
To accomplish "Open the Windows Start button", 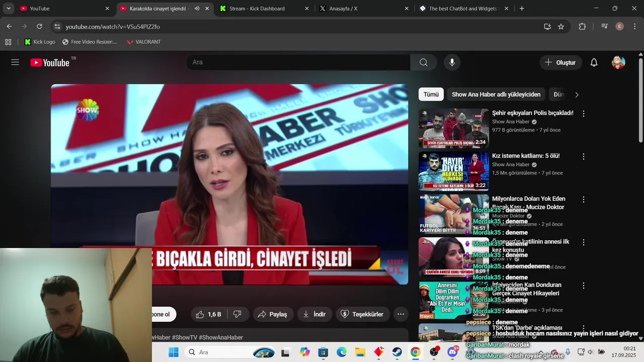I will (173, 352).
